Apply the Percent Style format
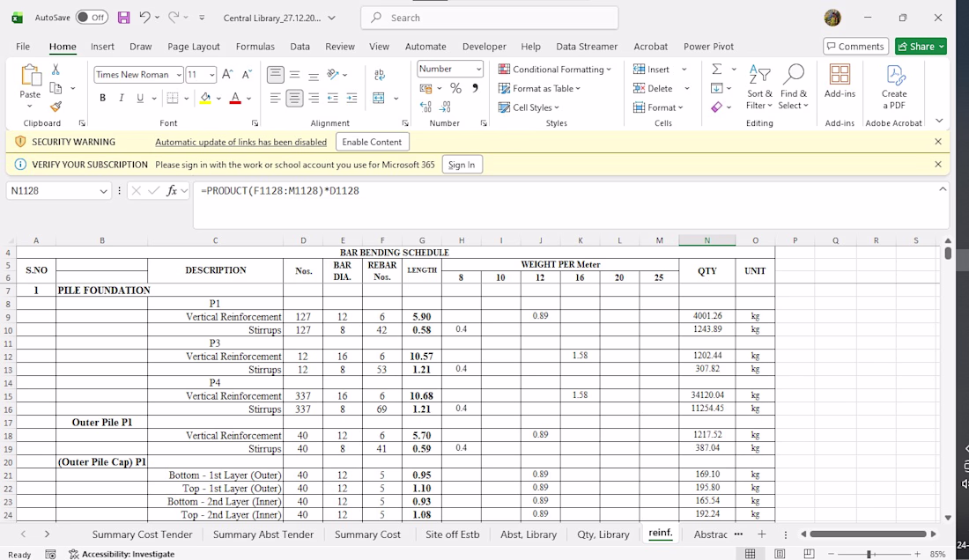The width and height of the screenshot is (969, 560). (455, 88)
